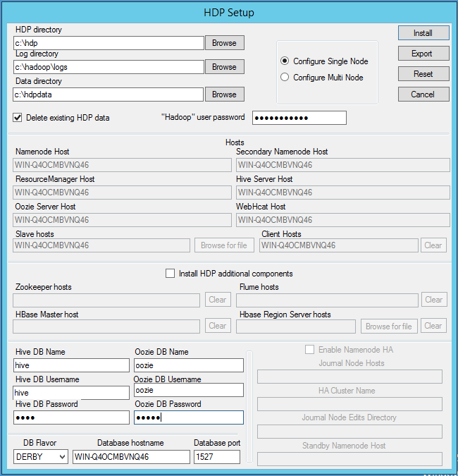Uncheck Delete existing HDP data
This screenshot has width=458, height=476.
click(x=18, y=118)
